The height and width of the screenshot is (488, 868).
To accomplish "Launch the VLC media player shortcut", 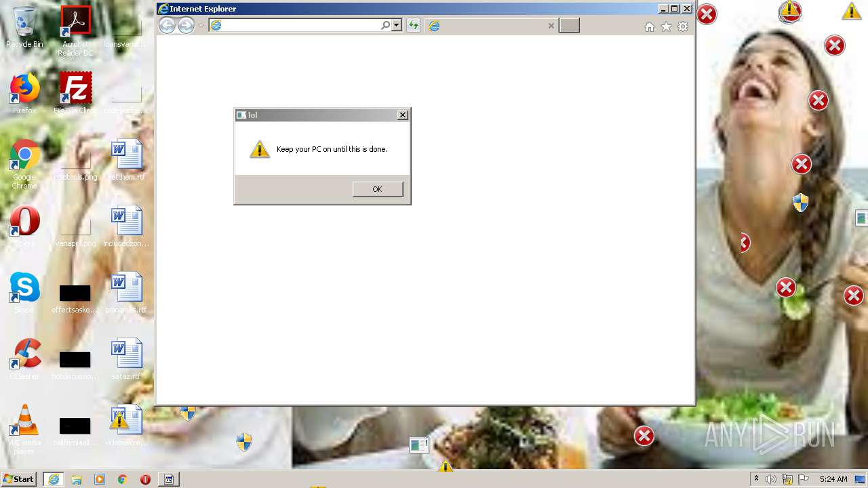I will pos(24,430).
